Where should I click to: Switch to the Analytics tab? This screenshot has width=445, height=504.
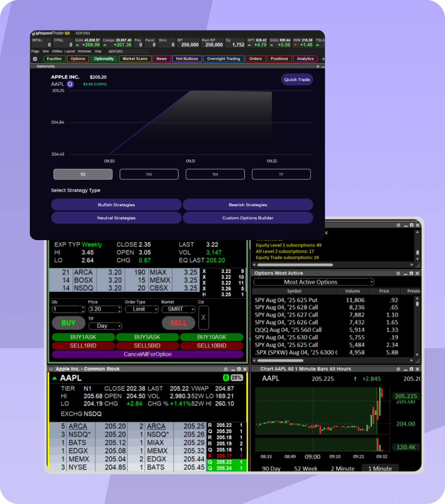pyautogui.click(x=305, y=59)
